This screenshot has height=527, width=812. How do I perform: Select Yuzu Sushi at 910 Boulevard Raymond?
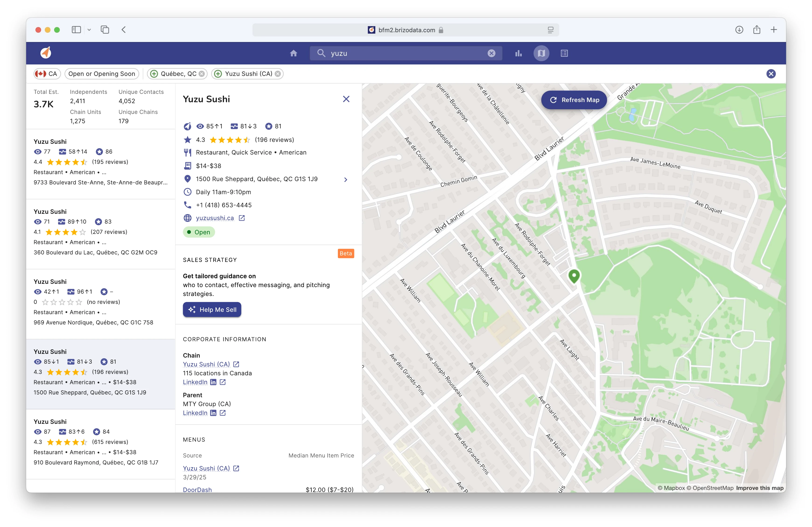coord(101,444)
